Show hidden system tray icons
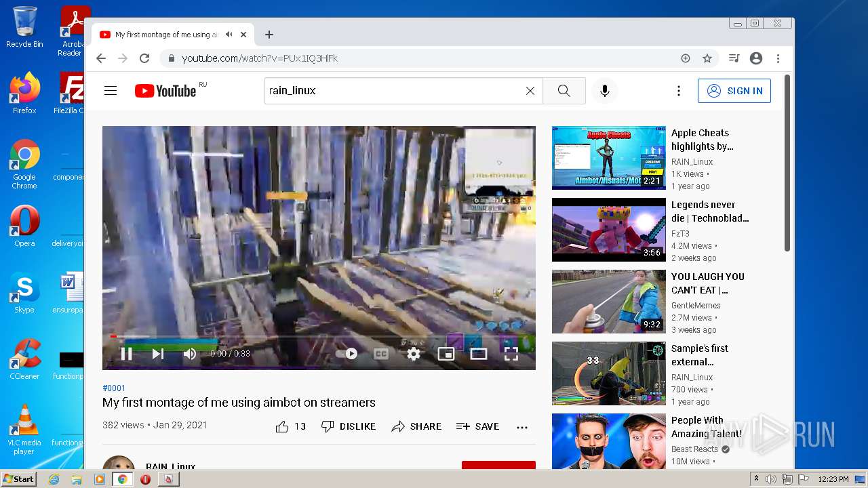Screen dimensions: 868x488 (x=756, y=479)
